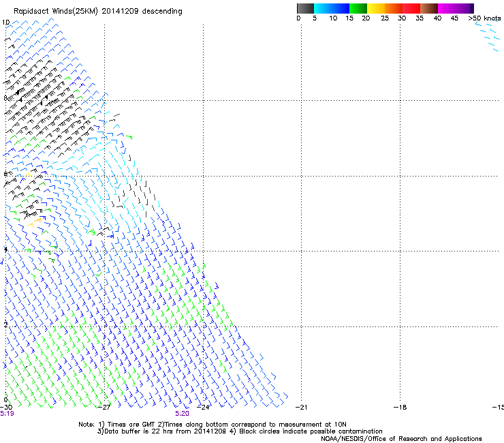Click the orange wind barb cluster near 5N
The image size is (504, 443).
(x=35, y=222)
